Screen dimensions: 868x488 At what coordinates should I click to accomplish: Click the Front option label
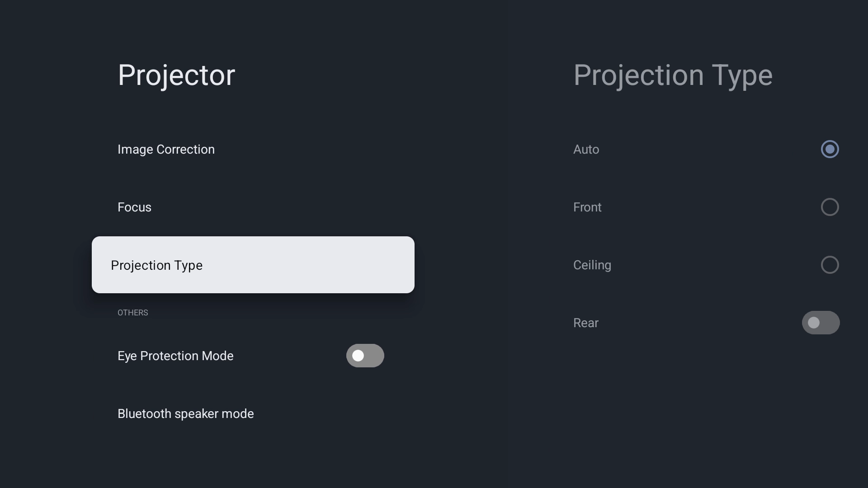point(587,207)
